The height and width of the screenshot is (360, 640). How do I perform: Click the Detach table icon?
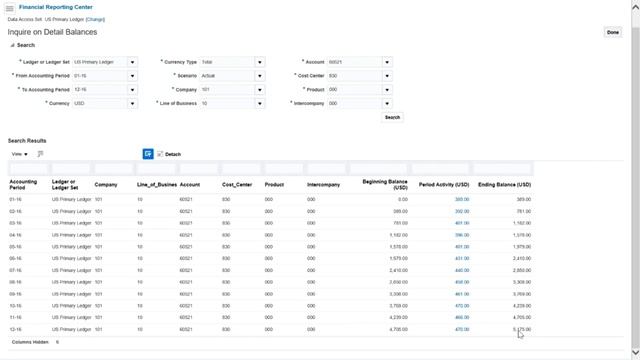(x=160, y=154)
